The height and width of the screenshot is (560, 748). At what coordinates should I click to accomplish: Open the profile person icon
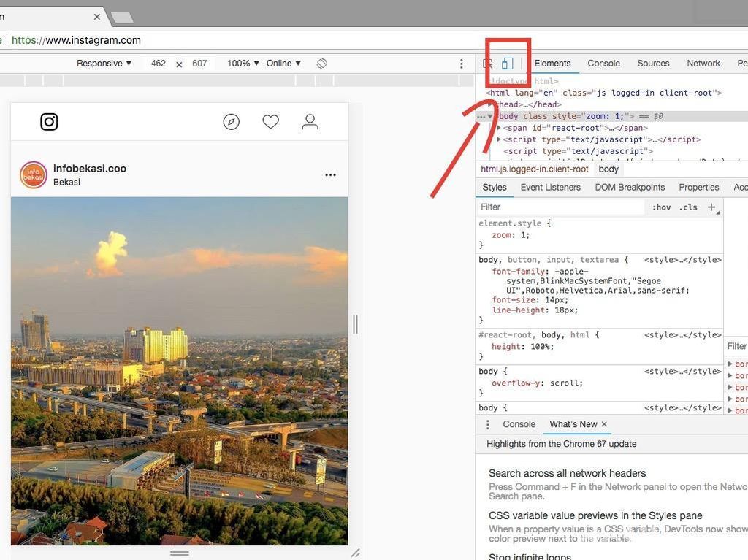310,122
